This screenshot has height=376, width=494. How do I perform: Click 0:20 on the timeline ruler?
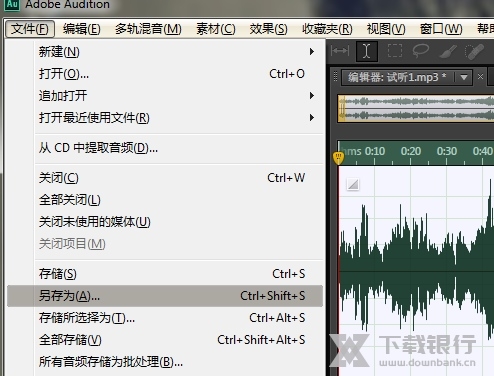[x=411, y=151]
